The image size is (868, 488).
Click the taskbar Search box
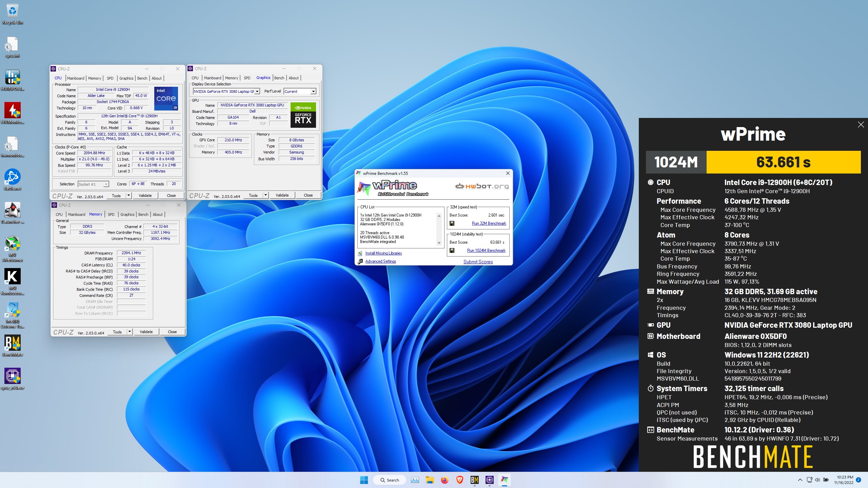click(389, 480)
